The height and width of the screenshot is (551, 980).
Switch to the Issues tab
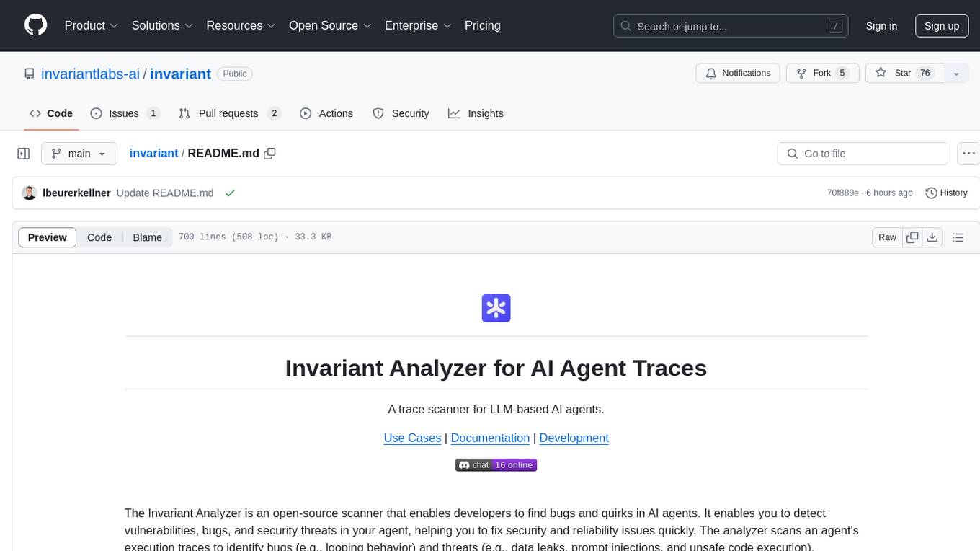pos(125,113)
